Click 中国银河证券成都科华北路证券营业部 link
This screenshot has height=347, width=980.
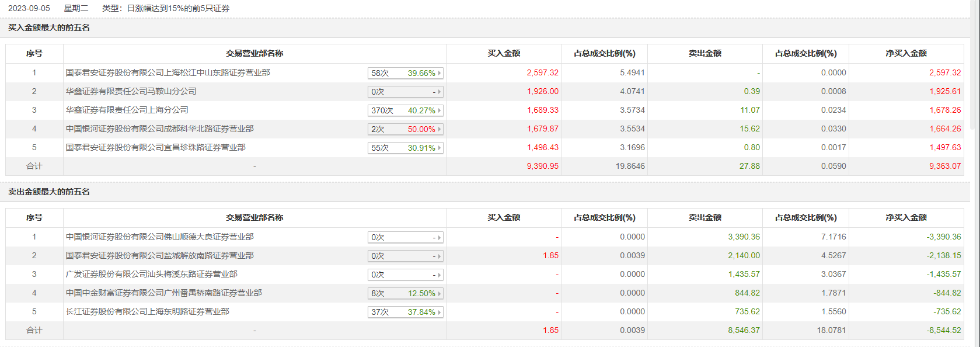[x=159, y=129]
